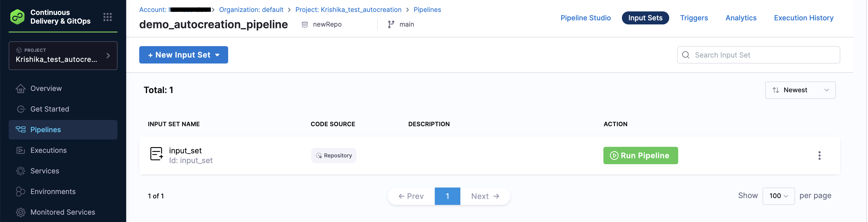Run Pipeline for input_set
This screenshot has height=222, width=868.
click(640, 156)
